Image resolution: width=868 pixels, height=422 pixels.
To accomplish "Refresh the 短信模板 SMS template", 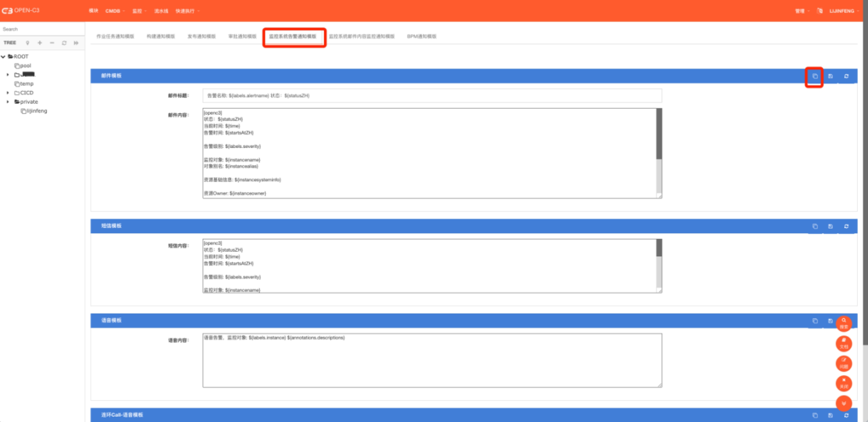I will (846, 226).
